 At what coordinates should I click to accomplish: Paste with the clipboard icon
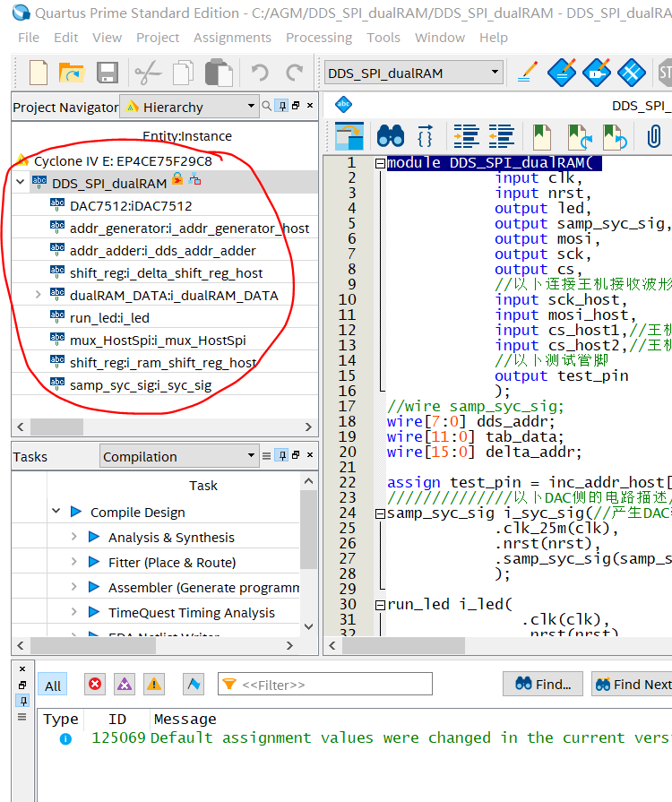219,73
